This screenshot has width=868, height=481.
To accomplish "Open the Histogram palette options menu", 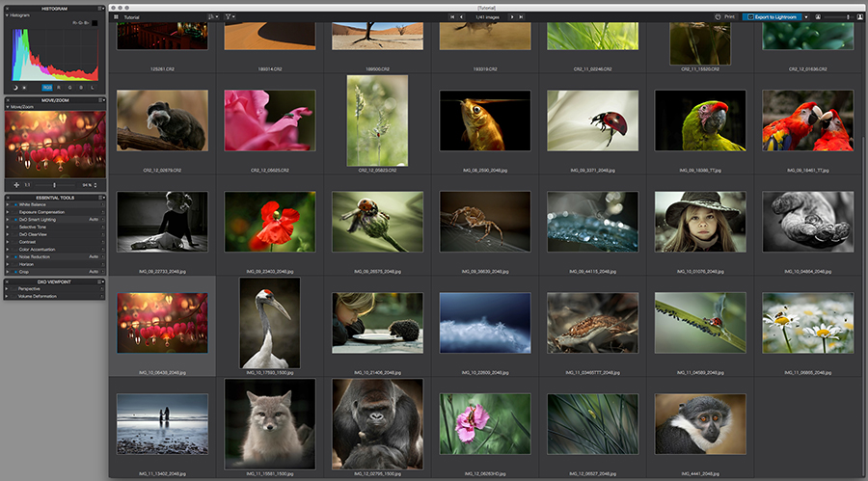I will click(101, 9).
